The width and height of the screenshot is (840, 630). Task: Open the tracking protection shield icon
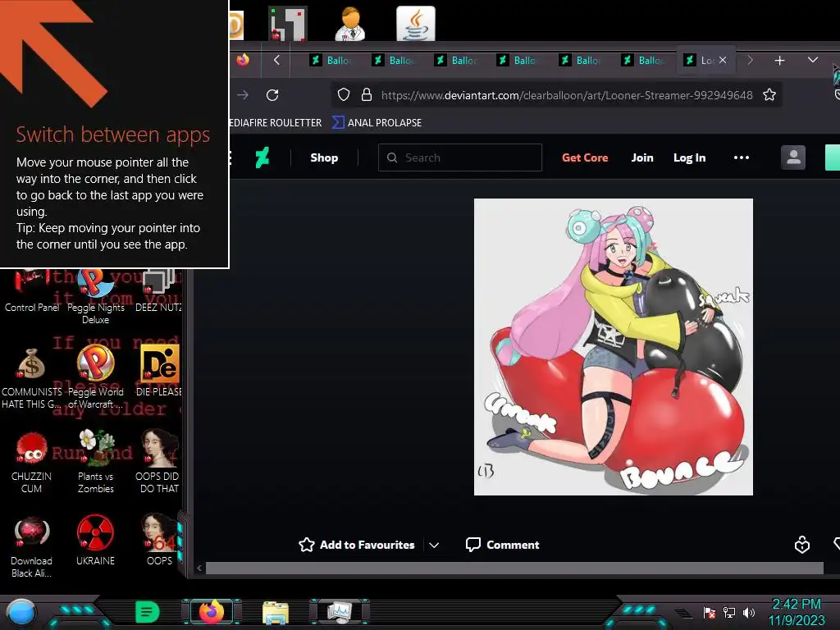coord(344,95)
